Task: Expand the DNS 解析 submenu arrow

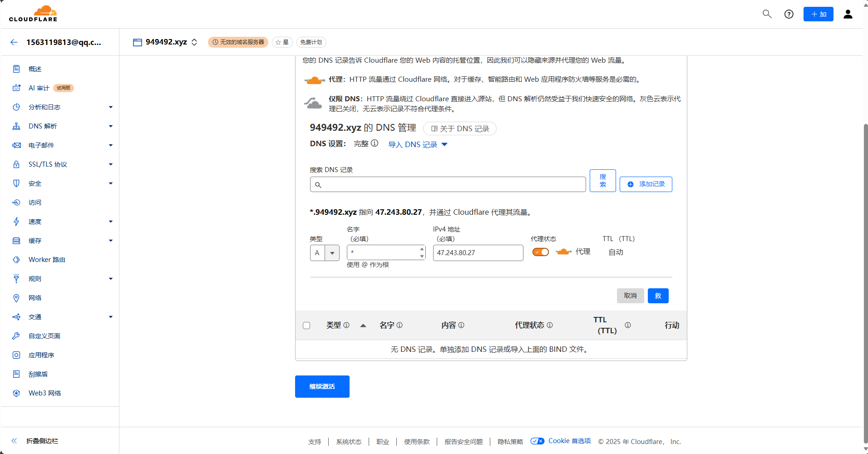Action: (x=110, y=126)
